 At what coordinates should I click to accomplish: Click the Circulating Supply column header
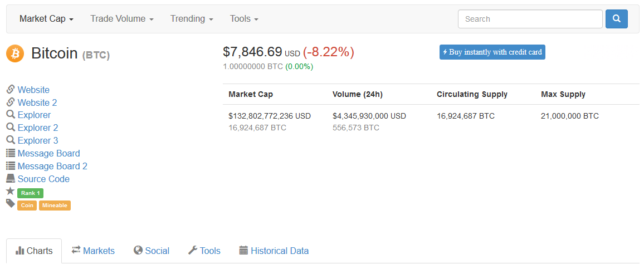coord(472,95)
